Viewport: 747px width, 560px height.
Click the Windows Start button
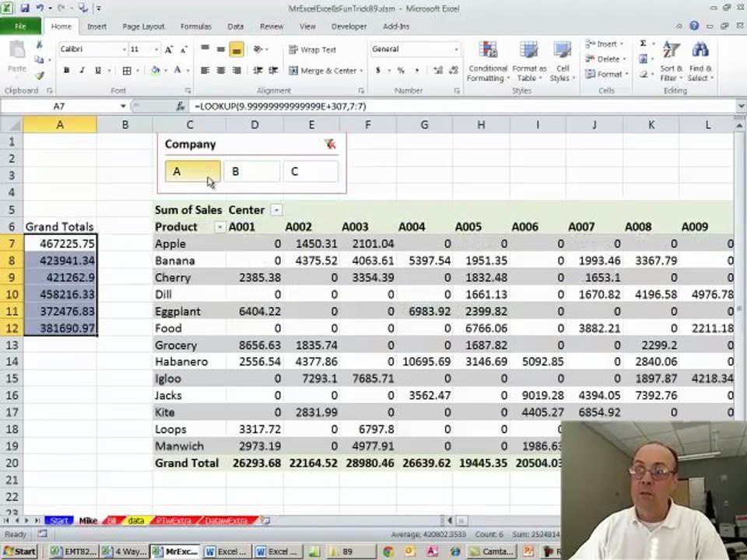coord(19,551)
